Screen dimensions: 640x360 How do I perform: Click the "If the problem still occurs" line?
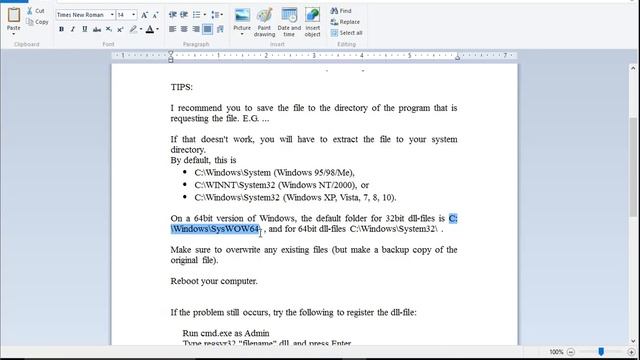[x=293, y=313]
